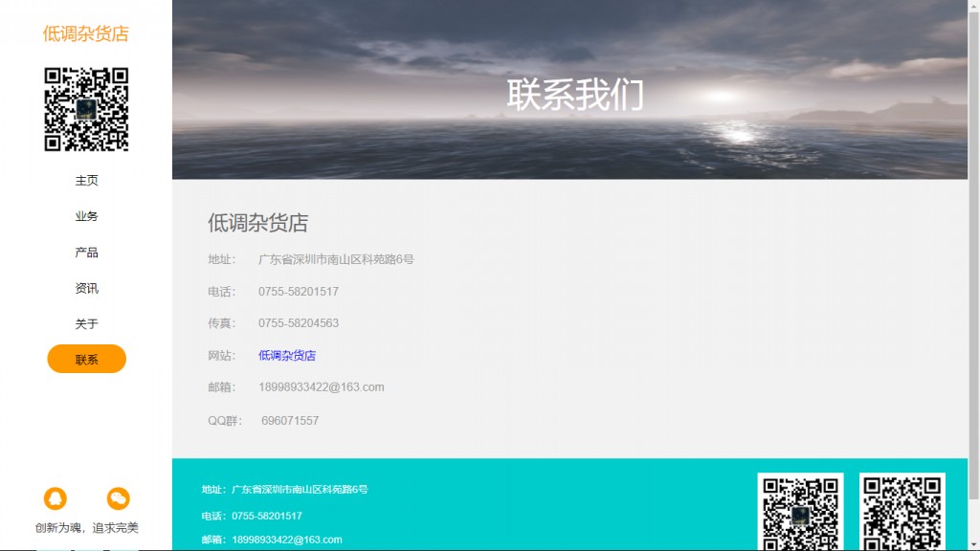Screen dimensions: 980x551
Task: Click the footer address line
Action: pyautogui.click(x=284, y=489)
